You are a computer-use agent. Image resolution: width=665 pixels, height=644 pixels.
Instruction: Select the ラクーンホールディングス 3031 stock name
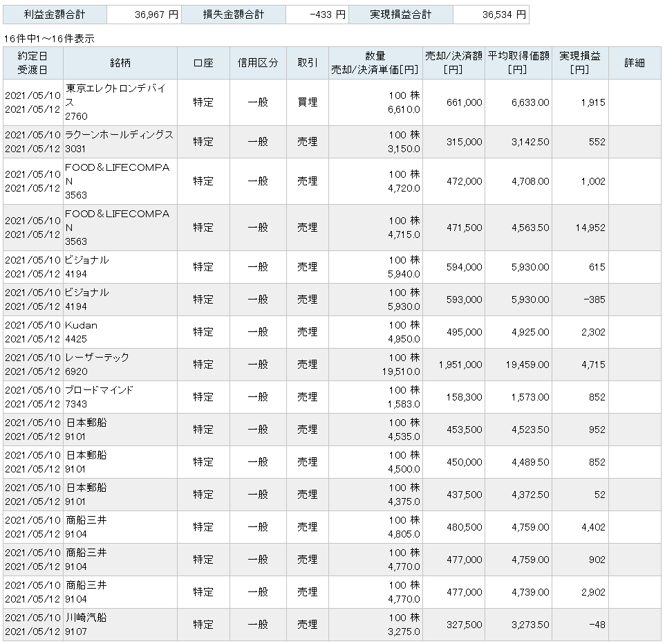point(119,141)
